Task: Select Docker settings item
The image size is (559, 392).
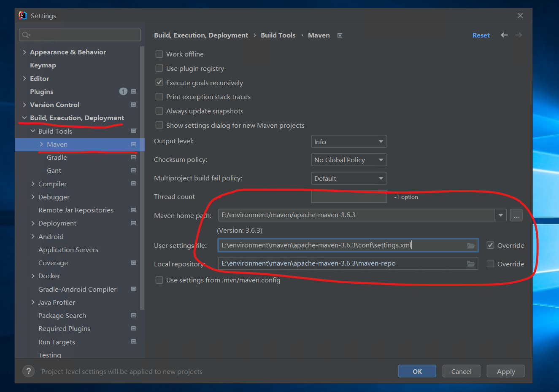Action: [49, 276]
